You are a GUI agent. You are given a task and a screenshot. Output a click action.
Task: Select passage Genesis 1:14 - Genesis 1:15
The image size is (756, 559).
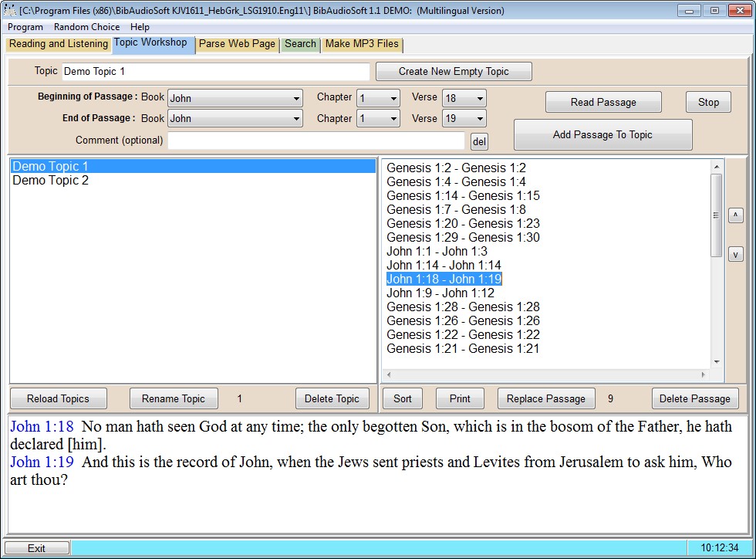click(x=463, y=196)
